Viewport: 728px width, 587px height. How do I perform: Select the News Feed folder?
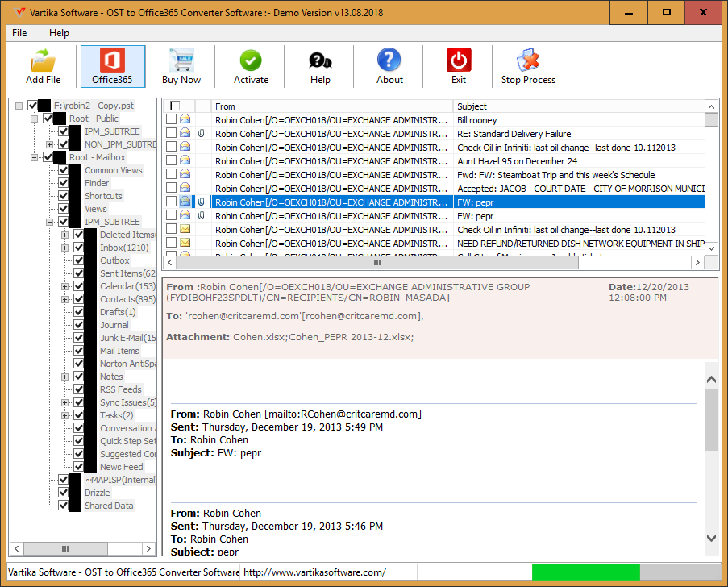(x=121, y=467)
